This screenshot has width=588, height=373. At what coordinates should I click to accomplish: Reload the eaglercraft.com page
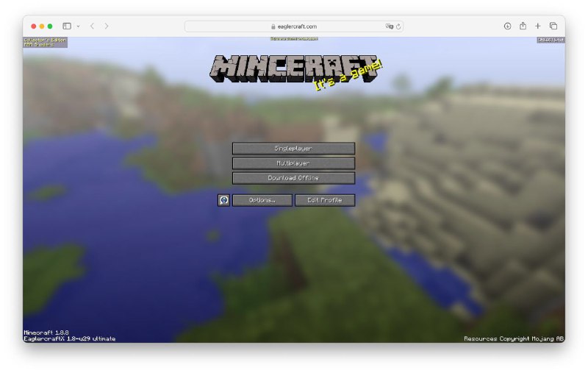pos(398,26)
